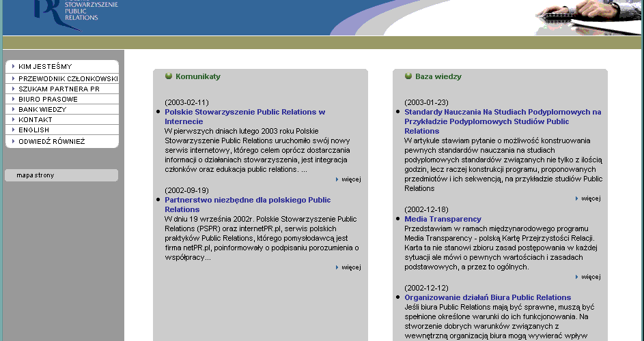This screenshot has height=341, width=644.
Task: Click arrow icon beside ODWIEDŹ RÓWNIEŻ
Action: point(14,141)
